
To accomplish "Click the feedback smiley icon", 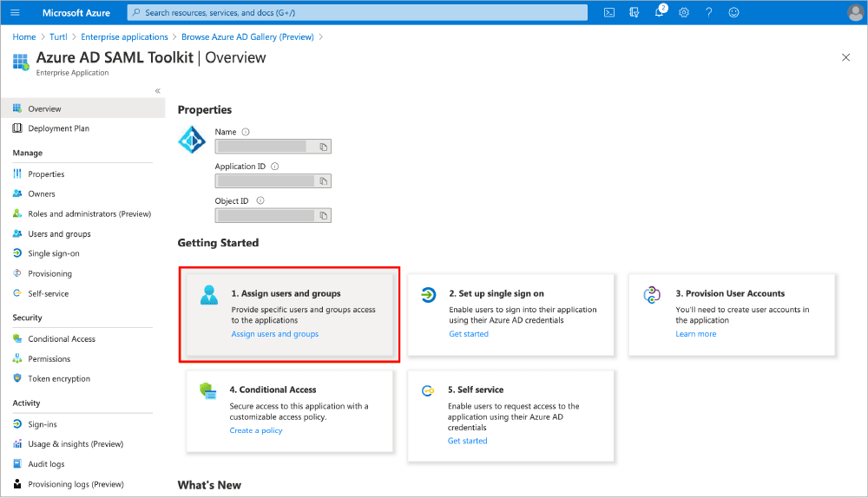I will pyautogui.click(x=734, y=12).
